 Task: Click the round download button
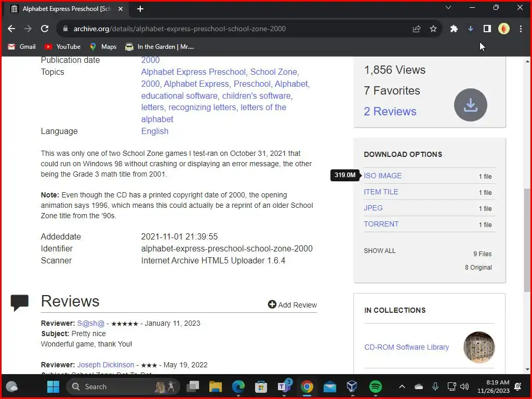(471, 105)
